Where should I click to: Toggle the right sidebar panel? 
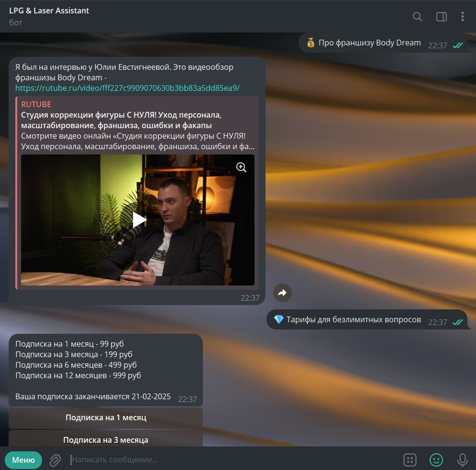pos(442,17)
